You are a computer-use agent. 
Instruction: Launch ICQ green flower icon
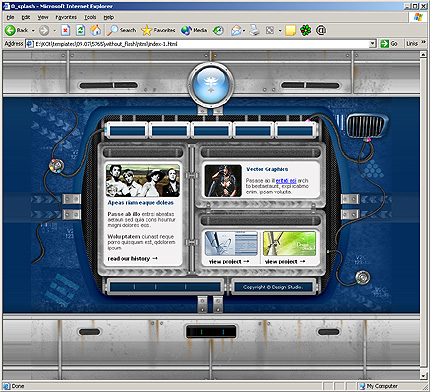(x=306, y=31)
